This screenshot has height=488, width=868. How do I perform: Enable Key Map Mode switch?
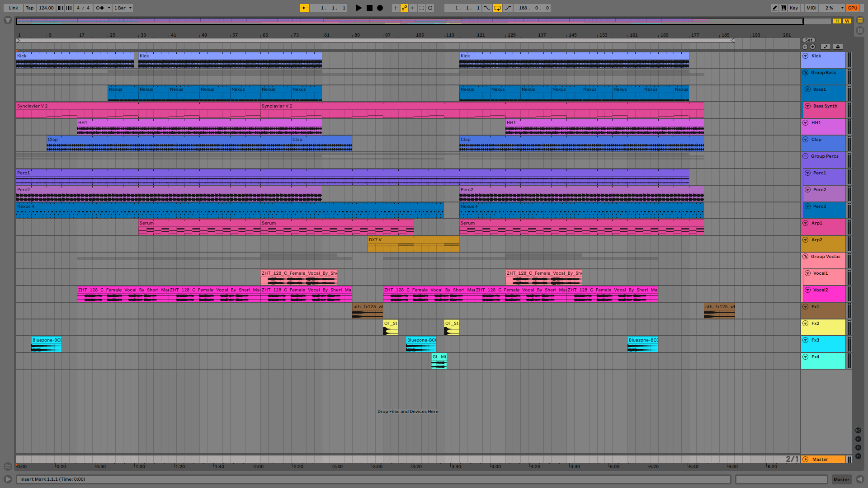tap(793, 8)
